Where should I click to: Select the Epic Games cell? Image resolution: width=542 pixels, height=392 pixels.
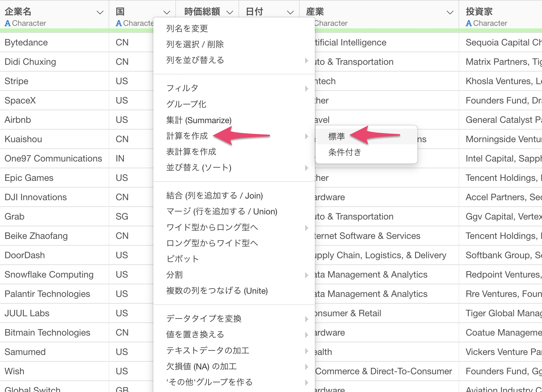click(x=54, y=178)
